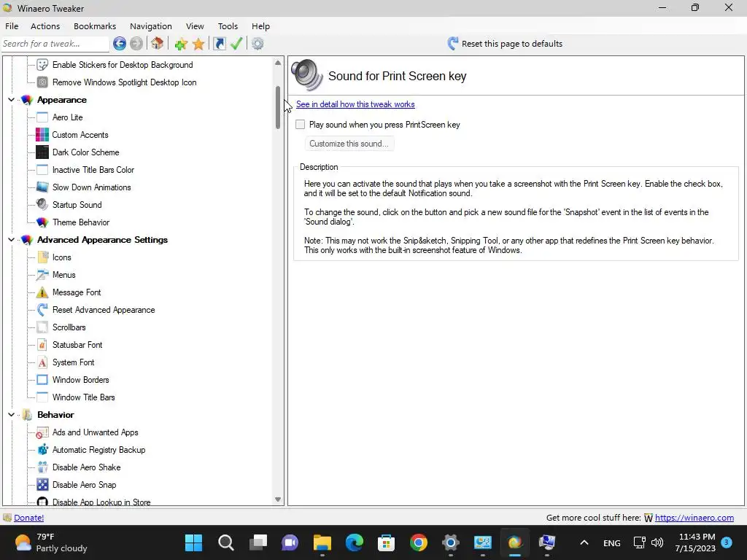Click the Startup Sound speaker icon

(42, 205)
